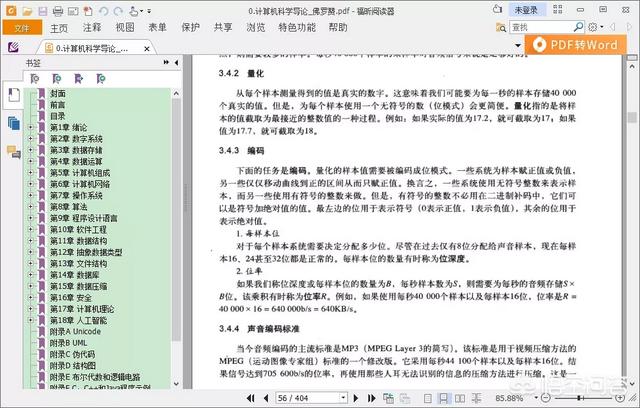This screenshot has width=640, height=408.
Task: Click the open folder icon in quick access toolbar
Action: point(27,11)
